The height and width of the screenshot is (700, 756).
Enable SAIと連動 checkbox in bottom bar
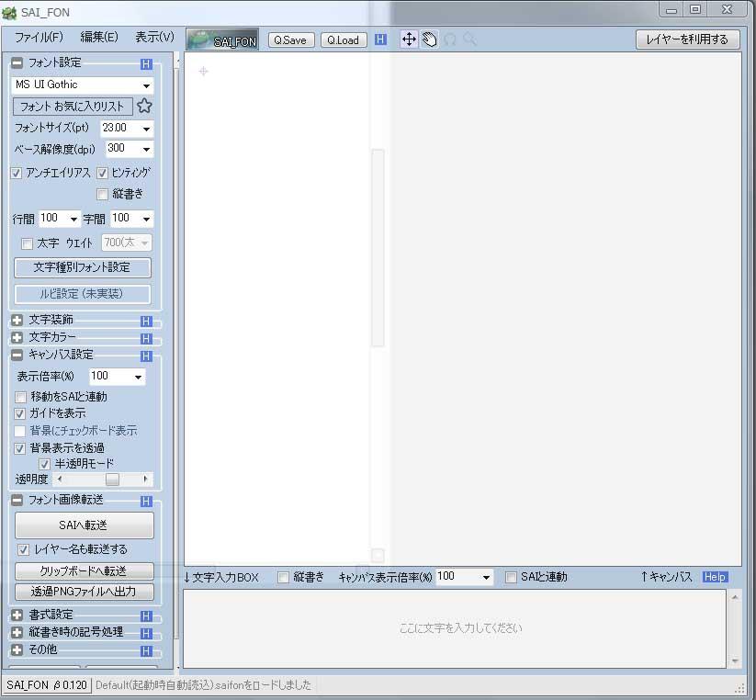511,577
